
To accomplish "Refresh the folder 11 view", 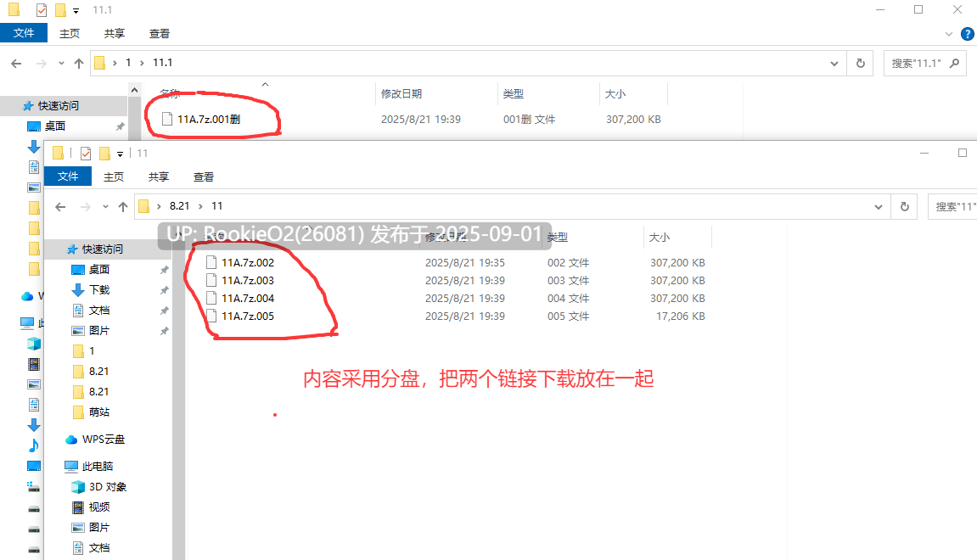I will (905, 207).
